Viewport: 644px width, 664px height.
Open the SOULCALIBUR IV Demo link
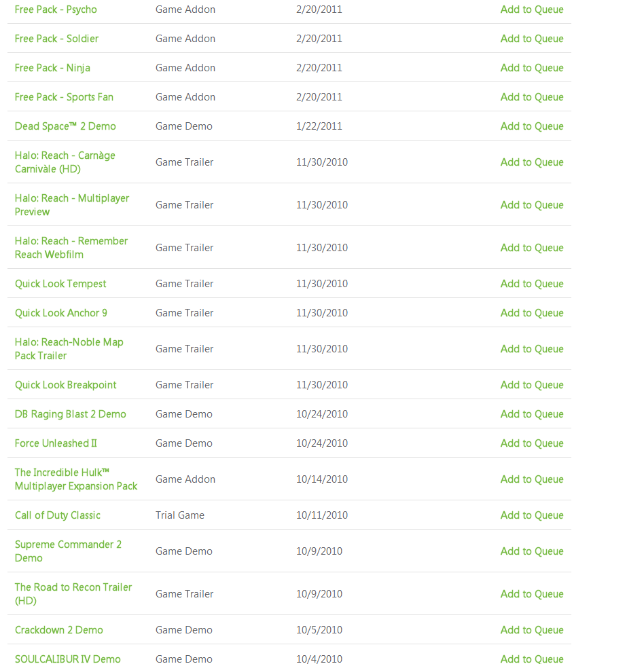point(68,659)
